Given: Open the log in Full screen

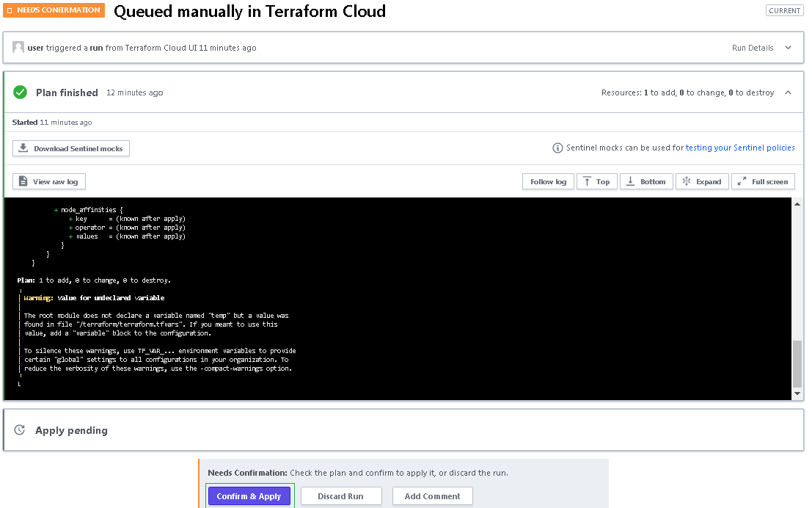Looking at the screenshot, I should click(763, 181).
